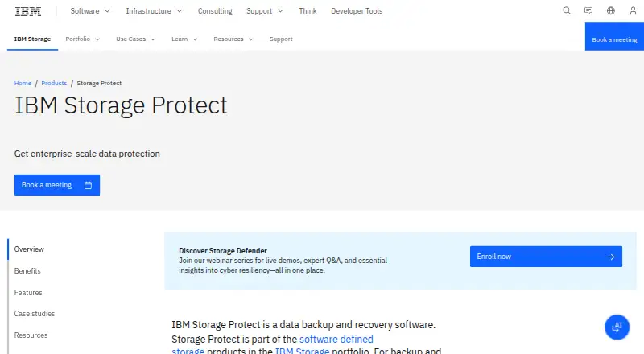Open the AI assistant floating button

coord(617,327)
